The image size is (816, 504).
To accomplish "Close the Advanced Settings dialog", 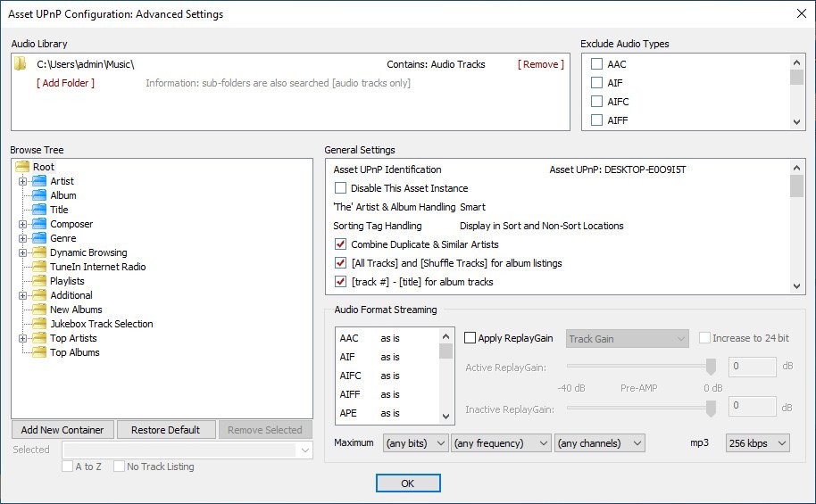I will tap(802, 13).
